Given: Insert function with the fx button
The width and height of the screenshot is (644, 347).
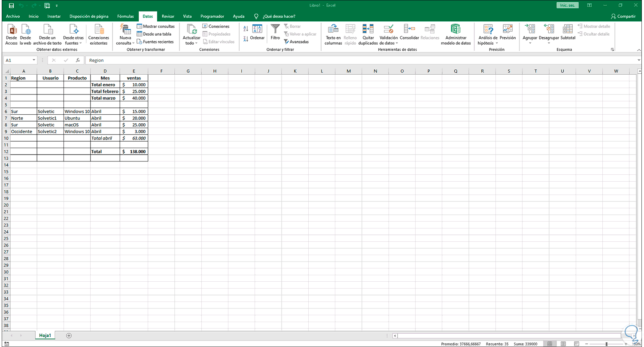Looking at the screenshot, I should (x=78, y=60).
